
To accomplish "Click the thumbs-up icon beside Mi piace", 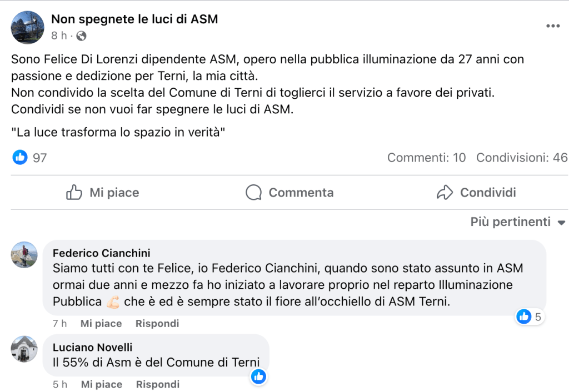I will coord(74,193).
